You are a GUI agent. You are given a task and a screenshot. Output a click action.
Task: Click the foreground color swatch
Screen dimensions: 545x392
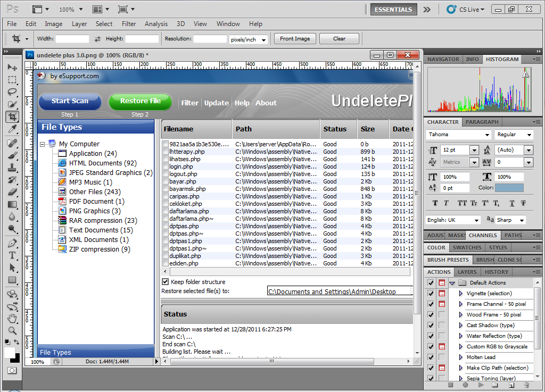10,353
